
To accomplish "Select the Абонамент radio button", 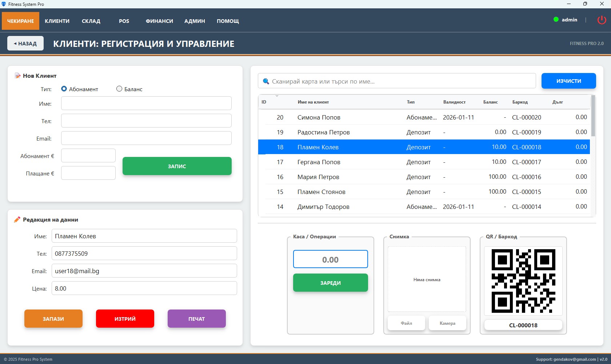I will 64,89.
